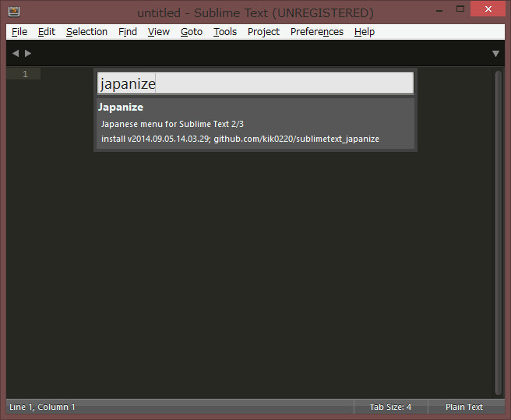Image resolution: width=511 pixels, height=420 pixels.
Task: Close the Sublime Text window
Action: [x=488, y=9]
